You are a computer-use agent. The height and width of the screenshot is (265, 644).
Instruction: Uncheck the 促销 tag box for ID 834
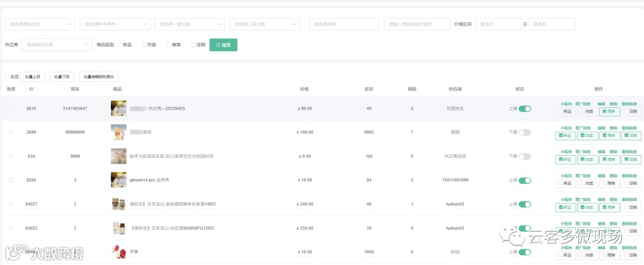[631, 159]
